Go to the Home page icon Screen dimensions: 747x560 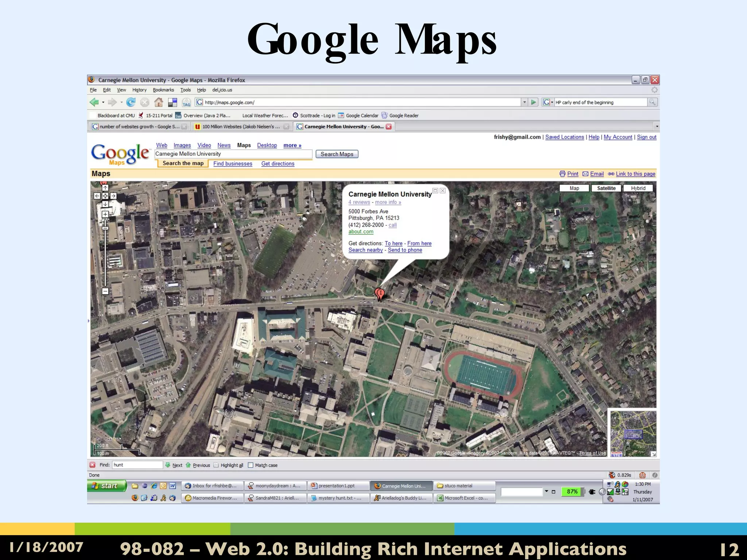pos(158,102)
